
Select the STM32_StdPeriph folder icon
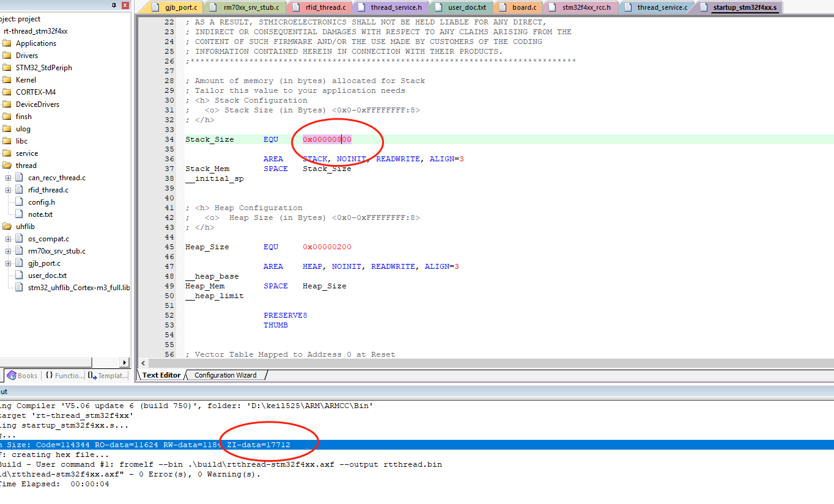7,68
